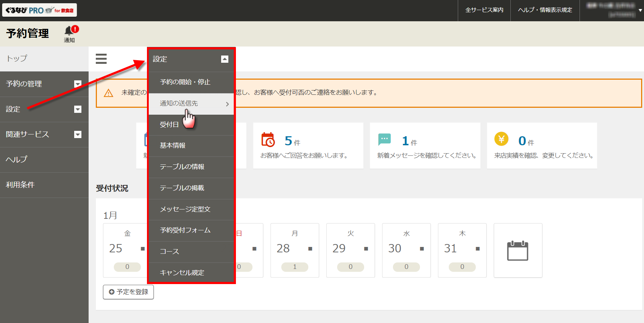Click the orange calendar-clock icon for 5件
This screenshot has height=323, width=644.
[268, 140]
